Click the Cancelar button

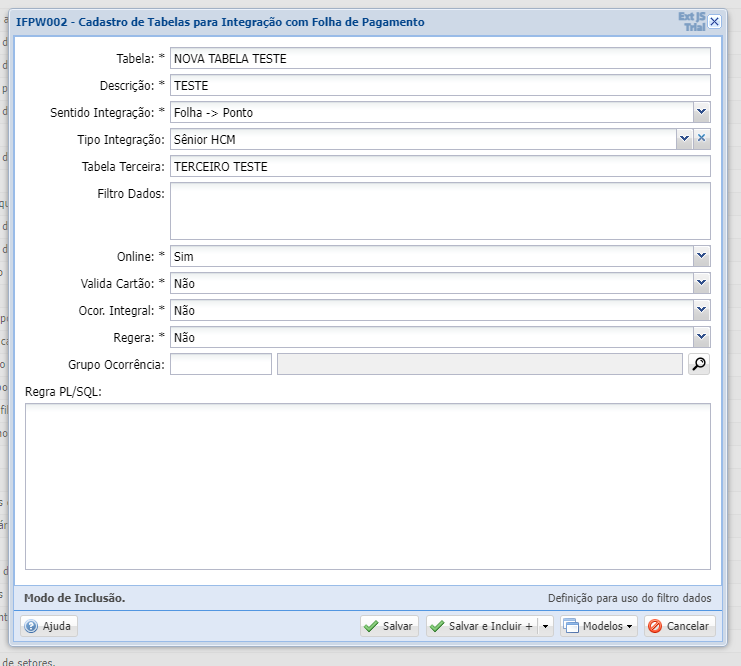[x=680, y=626]
